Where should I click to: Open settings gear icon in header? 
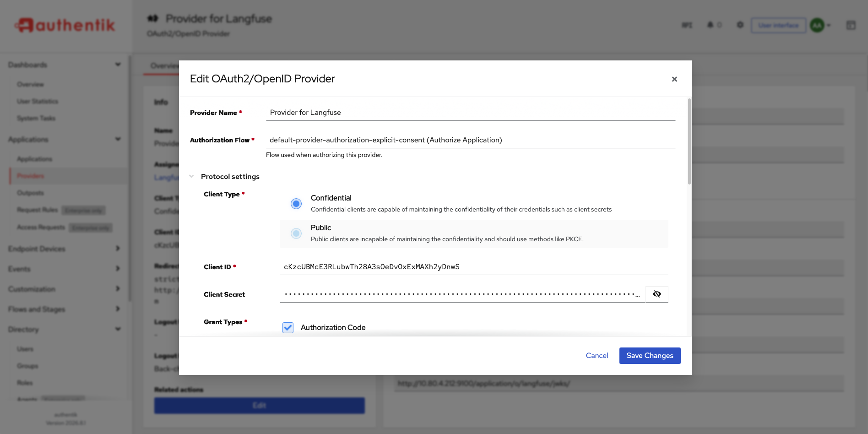pos(740,25)
